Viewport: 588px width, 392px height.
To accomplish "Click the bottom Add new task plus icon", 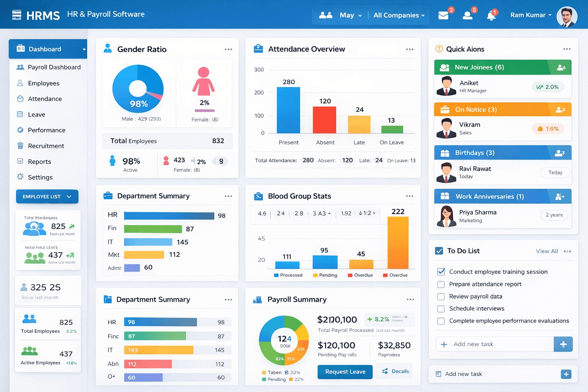I will pyautogui.click(x=566, y=374).
